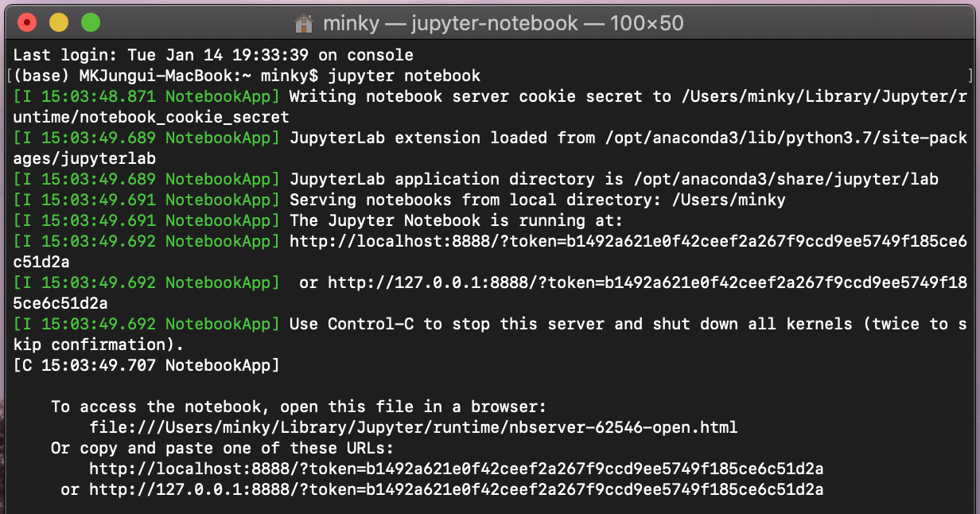Click the window title 'minky — jupyter-notebook — 100×50'
The width and height of the screenshot is (980, 514).
coord(503,23)
